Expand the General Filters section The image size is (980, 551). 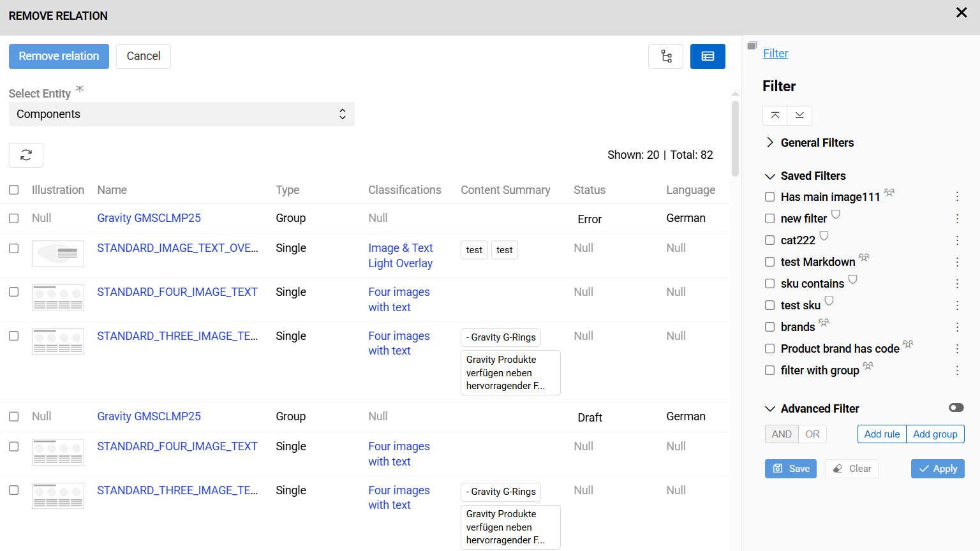coord(770,143)
